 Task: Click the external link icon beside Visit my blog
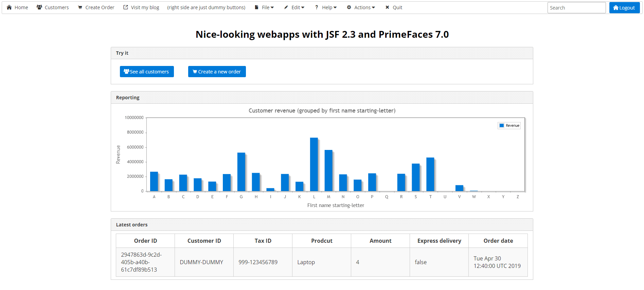coord(126,7)
